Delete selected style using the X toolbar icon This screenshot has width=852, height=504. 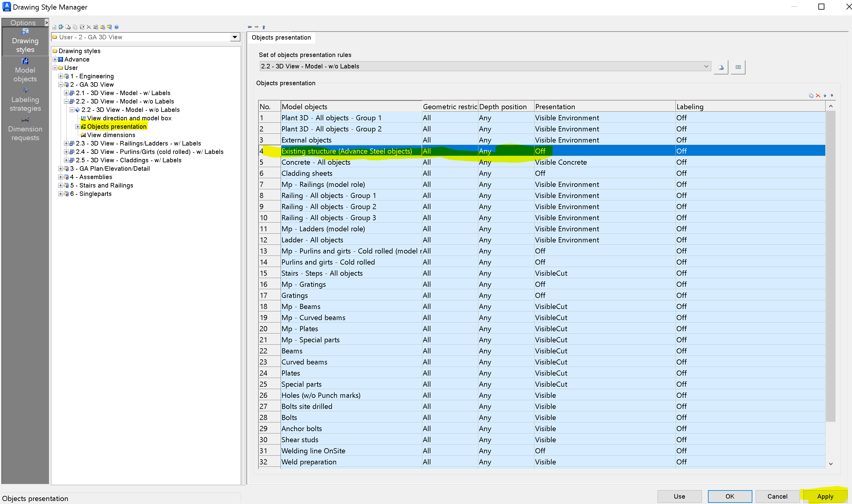pyautogui.click(x=89, y=27)
